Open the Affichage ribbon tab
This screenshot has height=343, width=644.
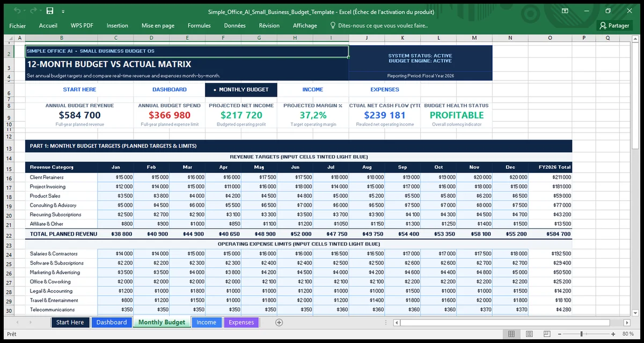tap(305, 25)
